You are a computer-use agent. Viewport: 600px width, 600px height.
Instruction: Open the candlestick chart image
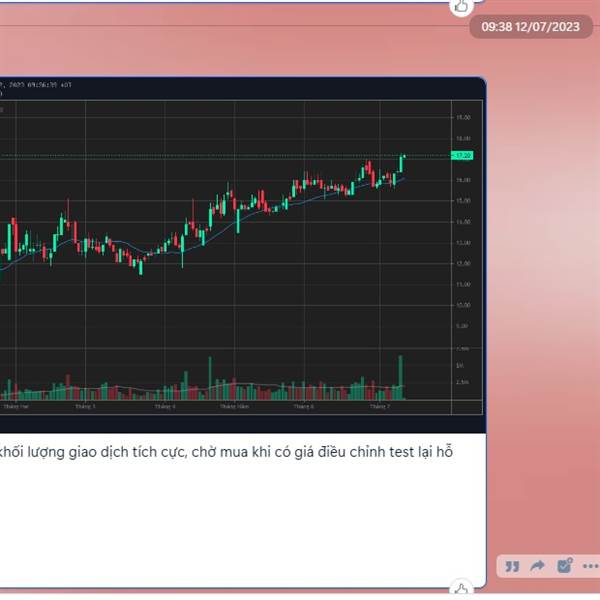pyautogui.click(x=243, y=254)
